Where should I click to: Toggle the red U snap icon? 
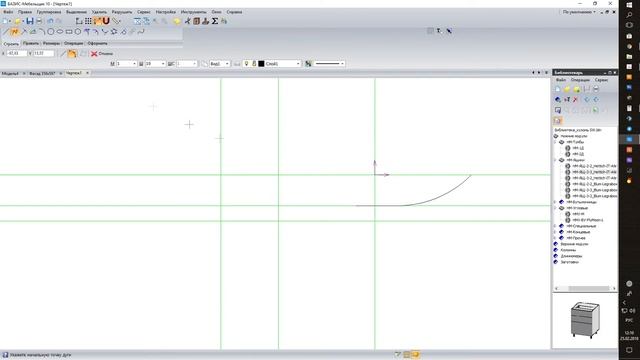[x=106, y=21]
